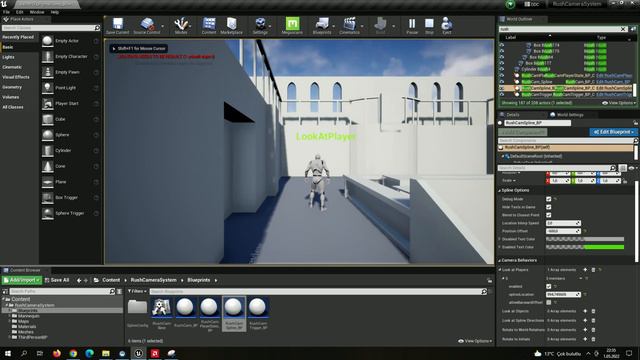Collapse the Camera Behaviors section
The height and width of the screenshot is (360, 640).
(500, 260)
